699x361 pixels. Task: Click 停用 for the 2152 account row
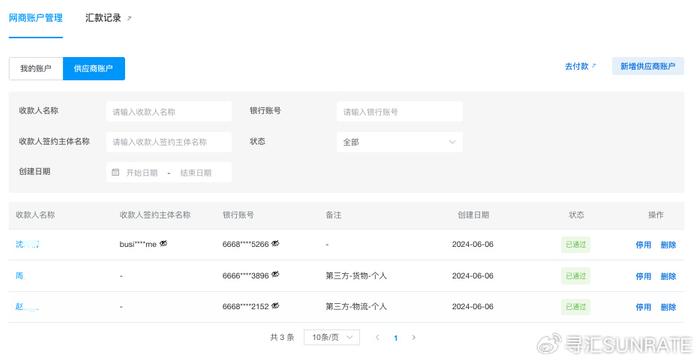point(643,307)
